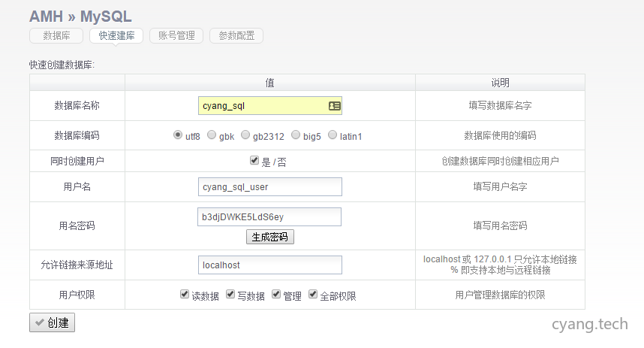The width and height of the screenshot is (644, 348).
Task: Click the contact card icon in database name field
Action: tap(334, 106)
